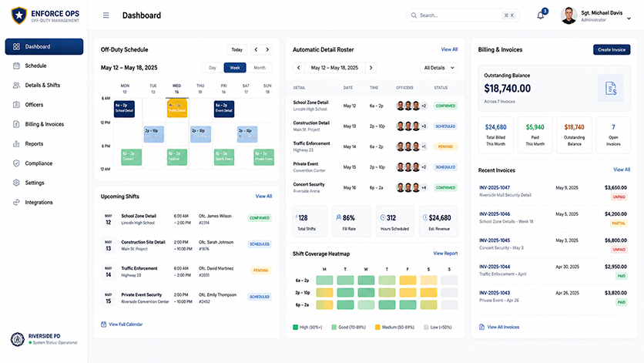Click the calendar icon beside View Full Calendar
Viewport: 644px width, 363px height.
103,324
